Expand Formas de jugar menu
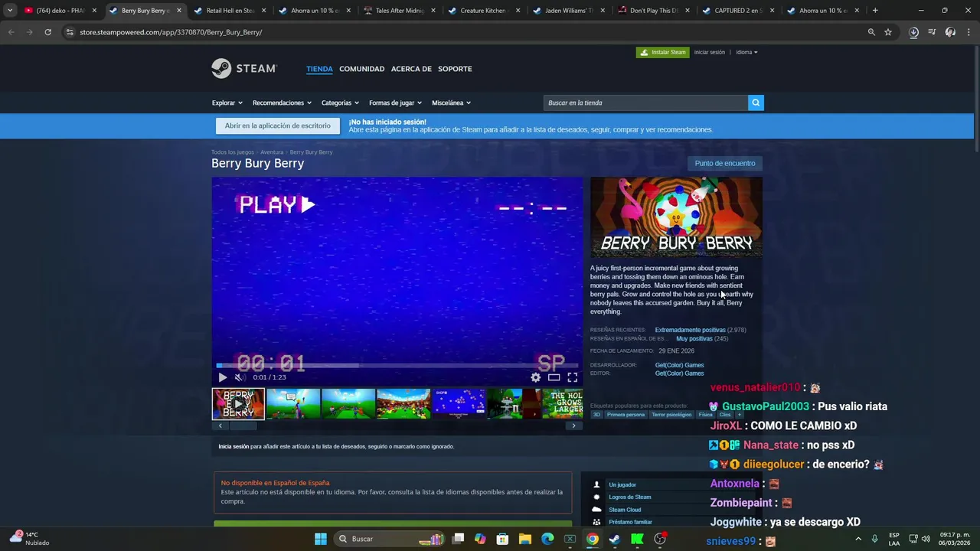The image size is (980, 551). (395, 103)
